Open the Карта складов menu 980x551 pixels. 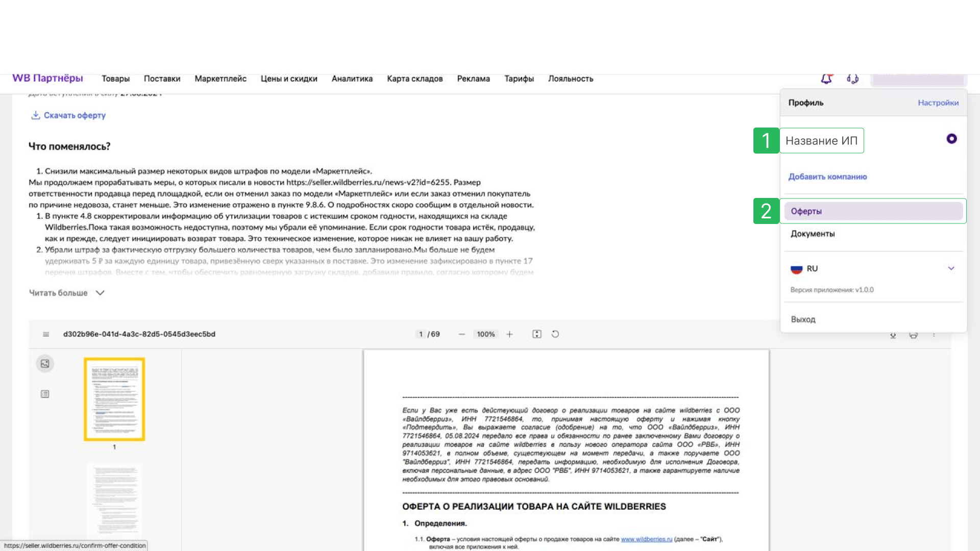(414, 79)
